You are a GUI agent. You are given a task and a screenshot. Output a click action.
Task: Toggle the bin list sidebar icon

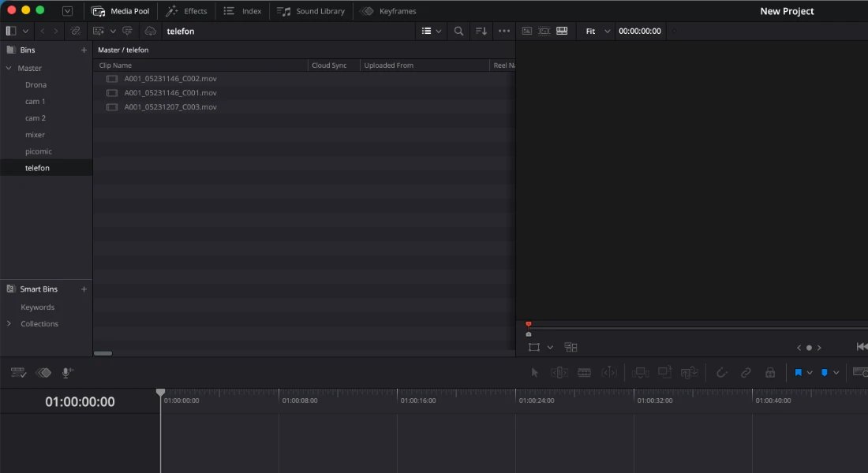click(10, 31)
